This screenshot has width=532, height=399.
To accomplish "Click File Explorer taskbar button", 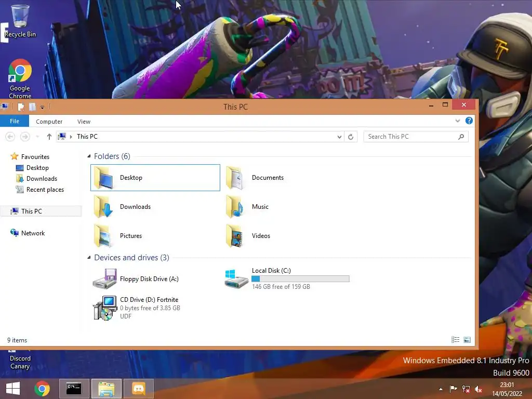I will [x=106, y=389].
